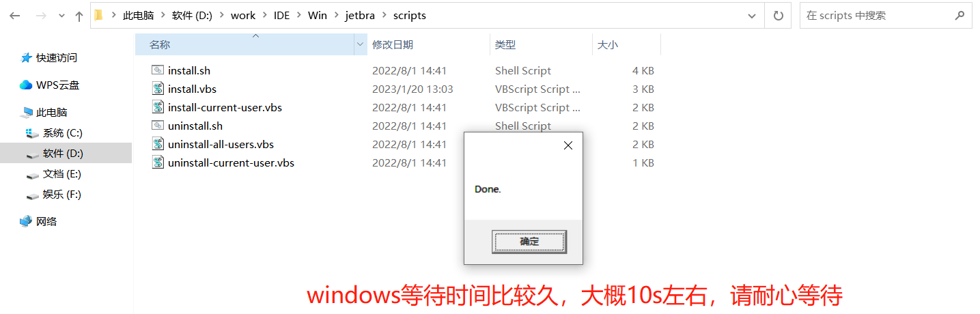This screenshot has width=980, height=314.
Task: Click IDE in the address breadcrumb
Action: (281, 16)
